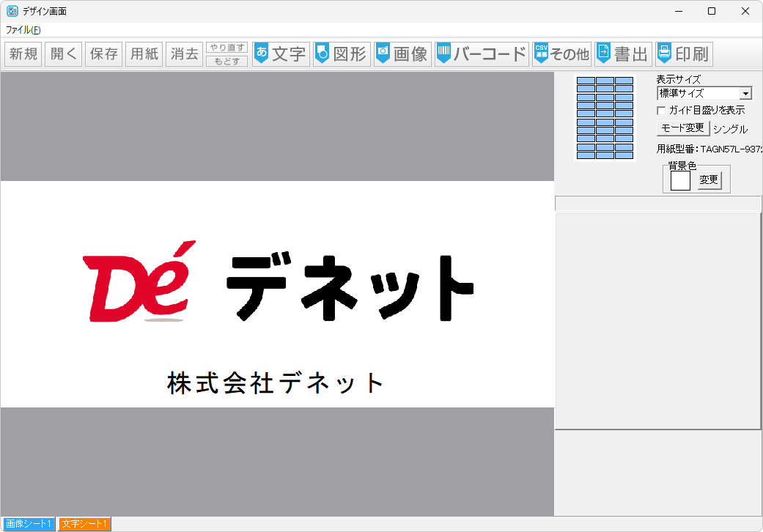Screen dimensions: 763x532
Task: Select the red Dé logo image
Action: pyautogui.click(x=140, y=281)
